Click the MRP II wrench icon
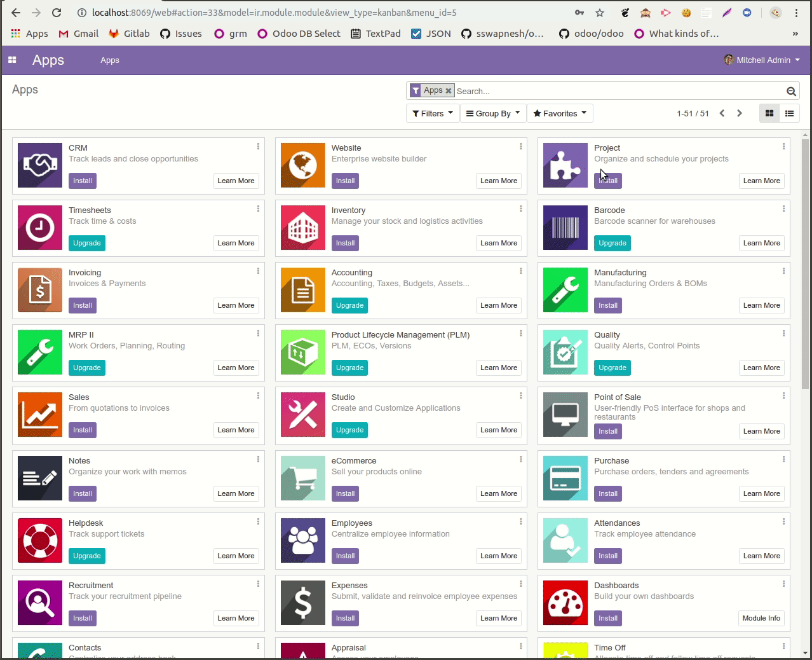 (x=40, y=352)
